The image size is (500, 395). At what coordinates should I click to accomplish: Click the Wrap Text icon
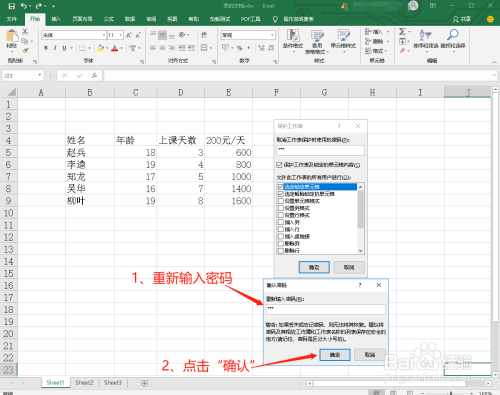click(x=204, y=35)
